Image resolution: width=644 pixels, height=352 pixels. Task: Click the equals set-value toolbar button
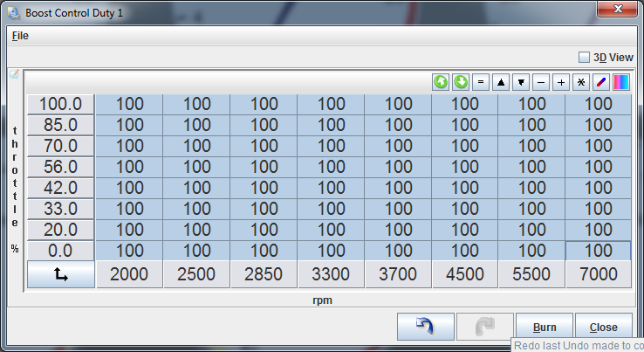coord(481,82)
